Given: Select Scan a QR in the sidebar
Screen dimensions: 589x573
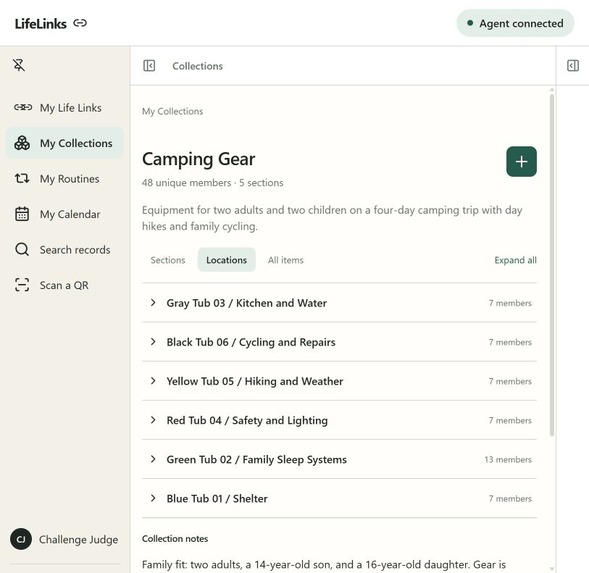Looking at the screenshot, I should [65, 285].
